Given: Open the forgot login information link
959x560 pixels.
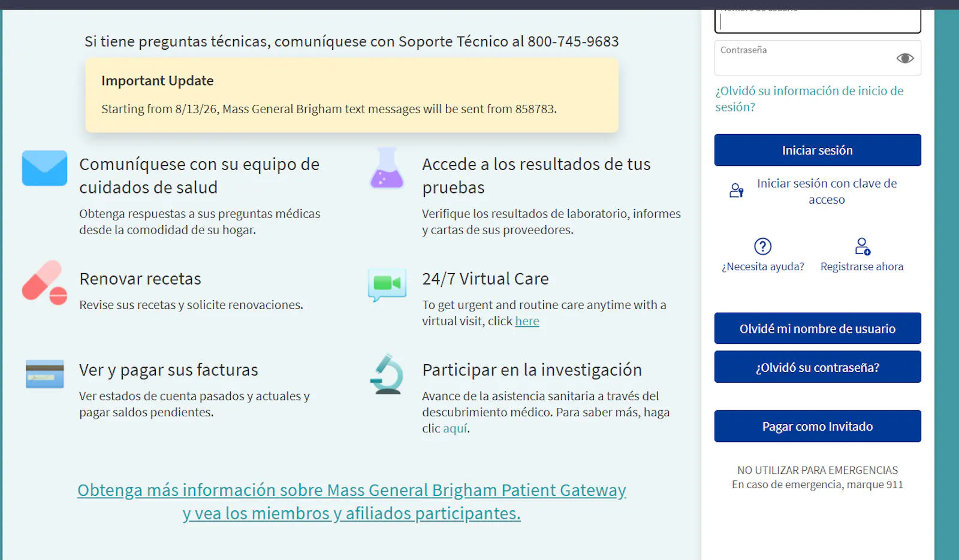Looking at the screenshot, I should [809, 99].
